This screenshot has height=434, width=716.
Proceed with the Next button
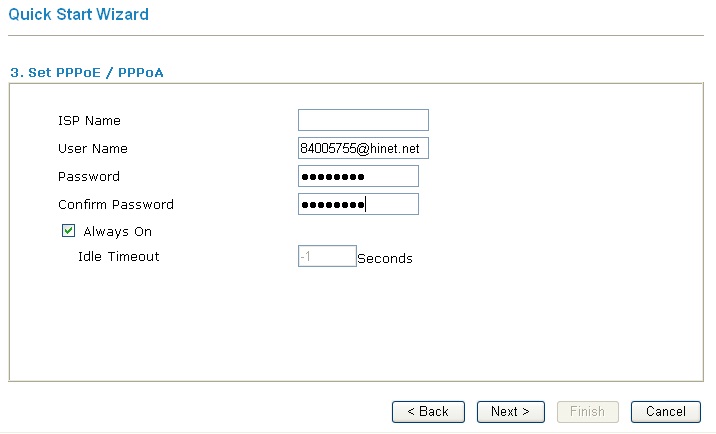pyautogui.click(x=510, y=411)
